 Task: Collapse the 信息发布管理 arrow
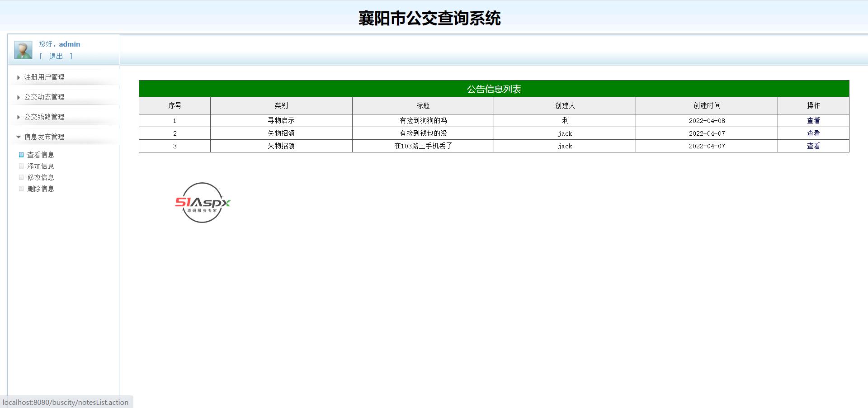point(19,137)
